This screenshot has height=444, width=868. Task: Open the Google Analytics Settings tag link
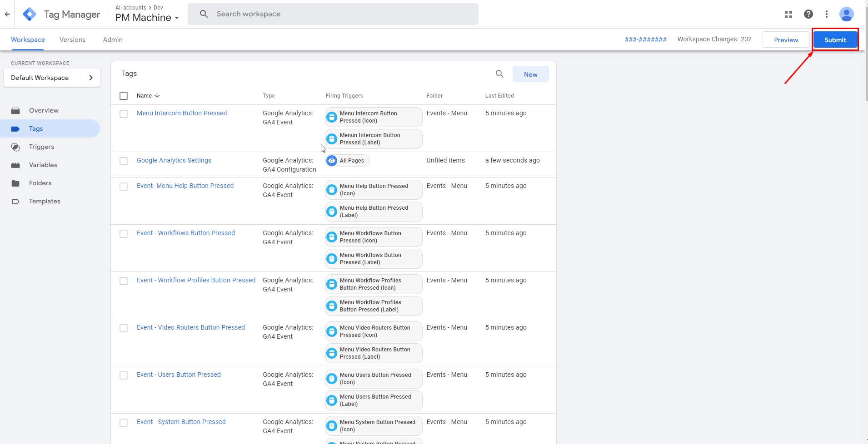174,160
